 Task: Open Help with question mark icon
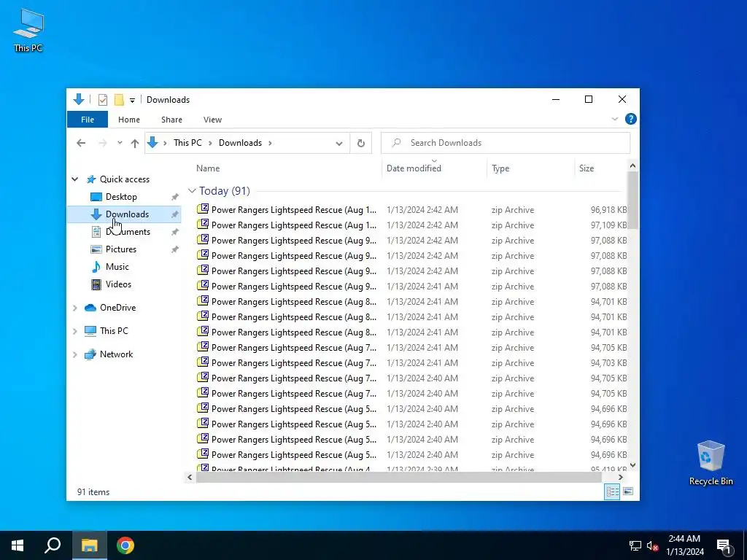631,119
